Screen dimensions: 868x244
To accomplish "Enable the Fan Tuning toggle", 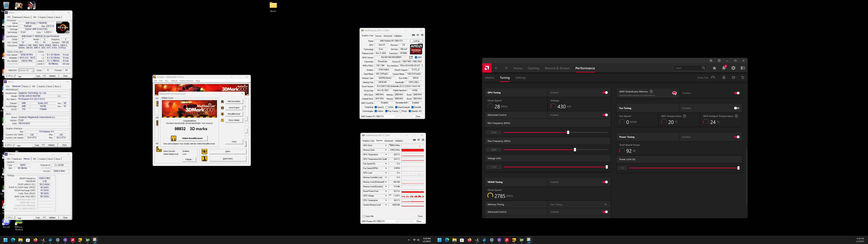I will (737, 108).
